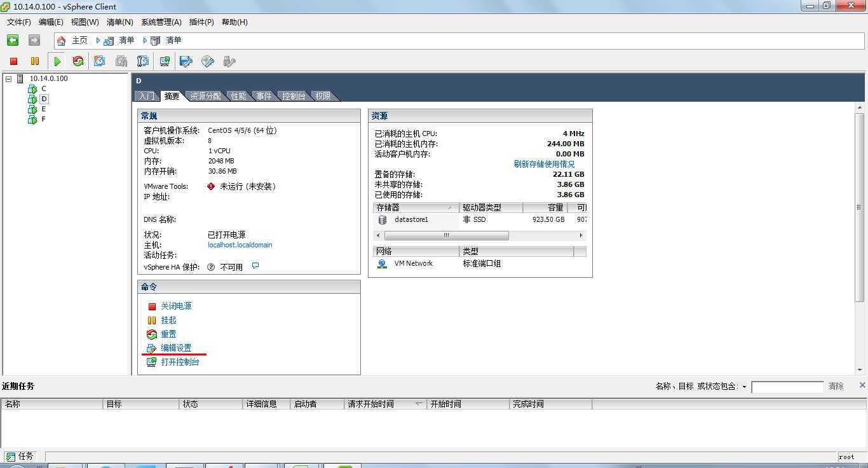This screenshot has height=468, width=868.
Task: Open the 系统管理(A) menu
Action: [x=161, y=22]
